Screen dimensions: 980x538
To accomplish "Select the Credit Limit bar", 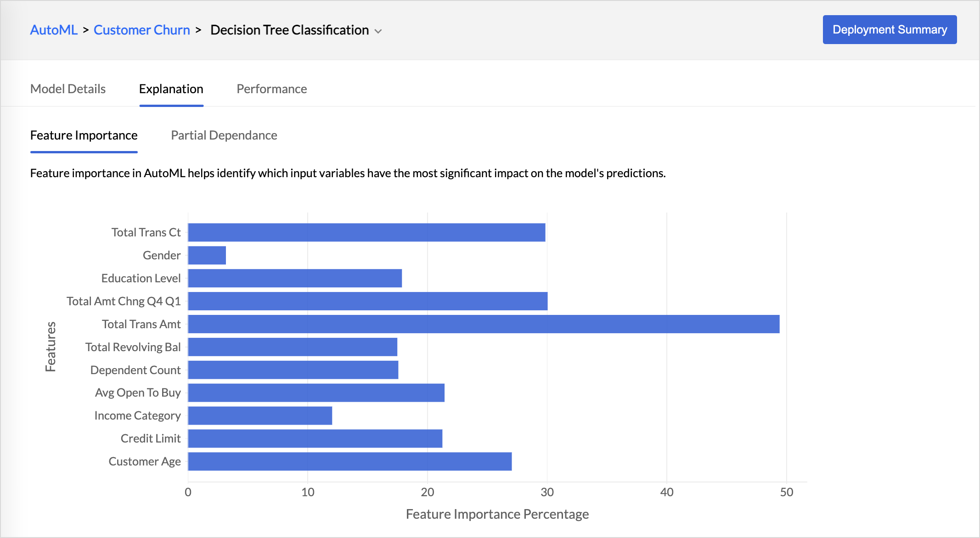I will [x=315, y=439].
